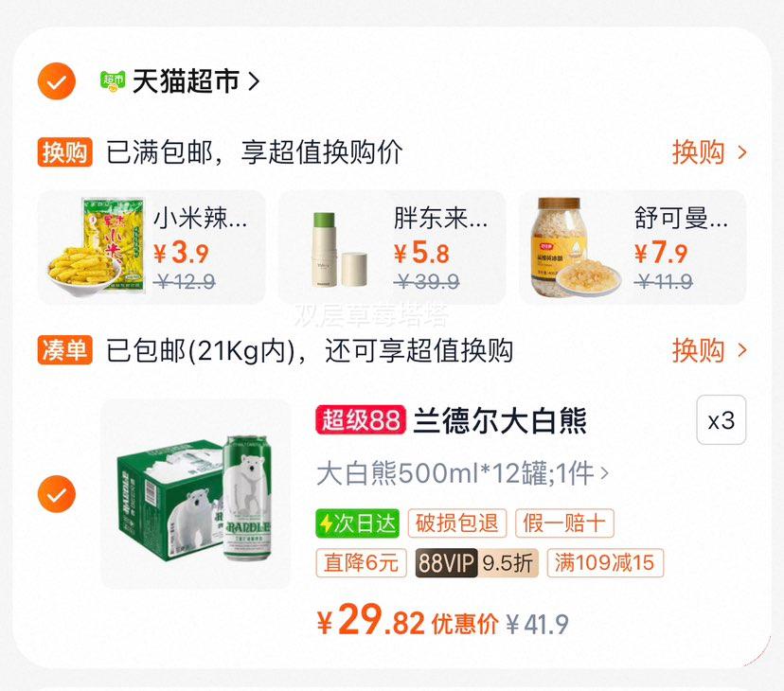
Task: Click the orange 凑单 badge icon
Action: coord(65,350)
